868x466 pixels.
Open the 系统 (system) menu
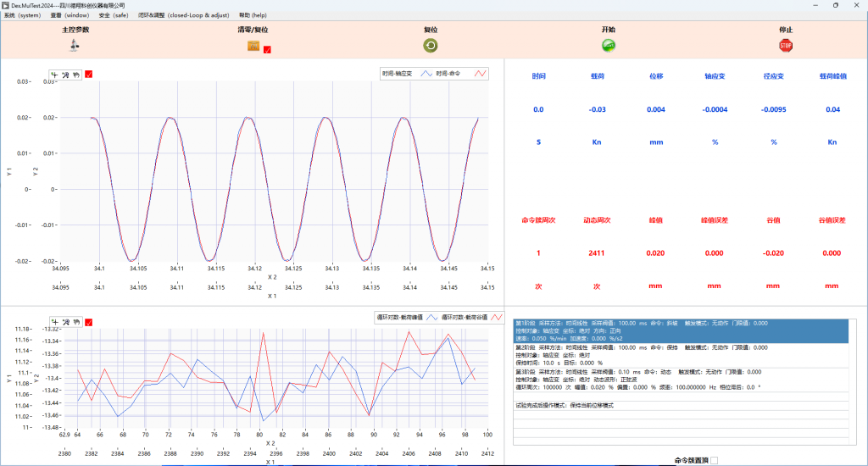tap(21, 15)
